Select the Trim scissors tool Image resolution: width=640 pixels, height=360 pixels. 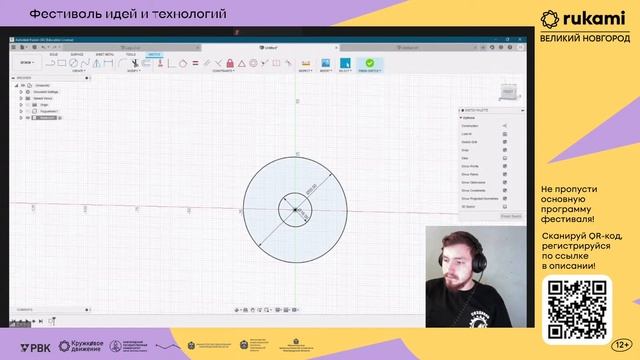tap(134, 63)
